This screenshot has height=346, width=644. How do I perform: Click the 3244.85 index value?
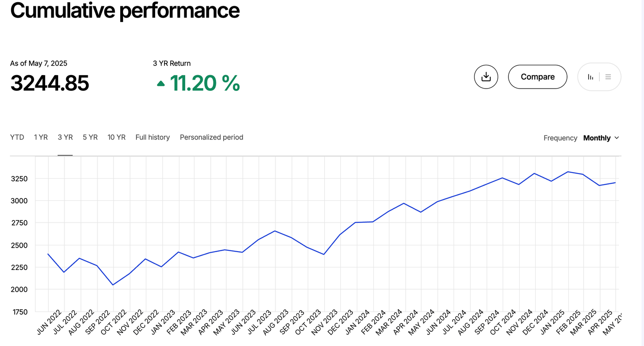coord(50,83)
